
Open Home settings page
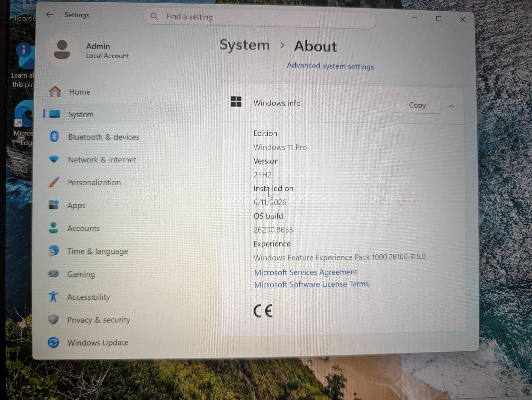[x=79, y=92]
